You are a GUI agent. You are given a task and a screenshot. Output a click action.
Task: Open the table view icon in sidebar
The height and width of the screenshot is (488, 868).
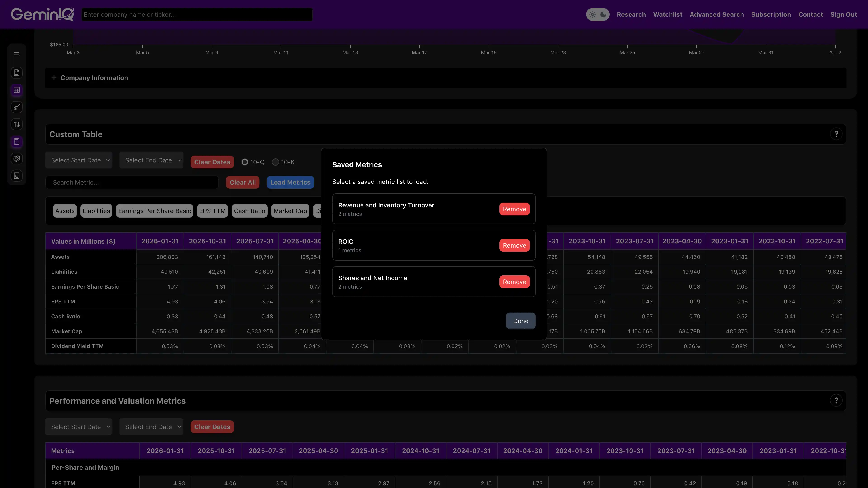click(x=17, y=90)
